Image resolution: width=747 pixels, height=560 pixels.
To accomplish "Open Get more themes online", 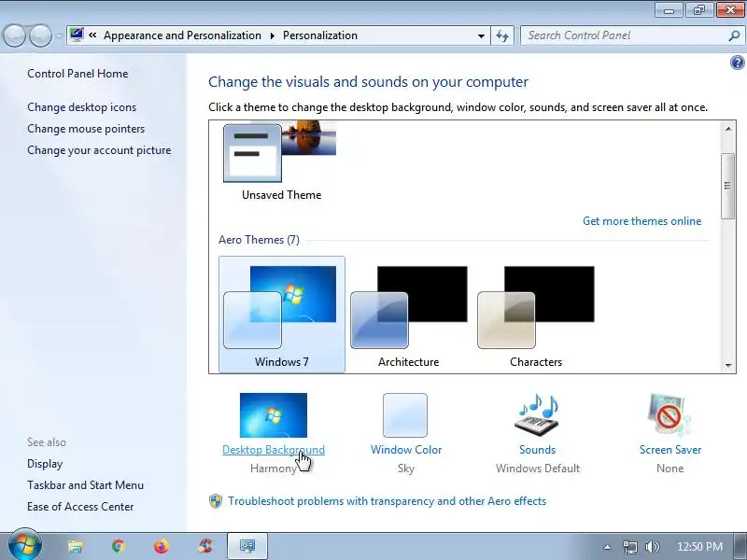I will (x=641, y=221).
